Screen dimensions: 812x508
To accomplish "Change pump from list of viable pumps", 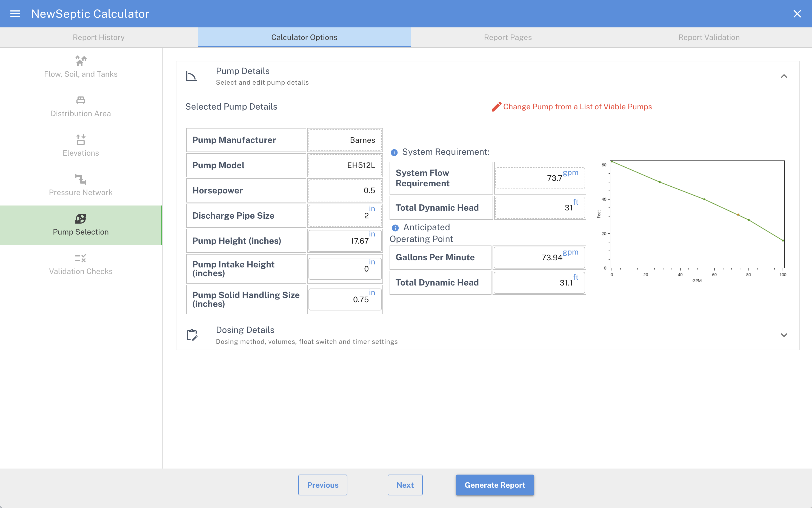I will pyautogui.click(x=577, y=107).
